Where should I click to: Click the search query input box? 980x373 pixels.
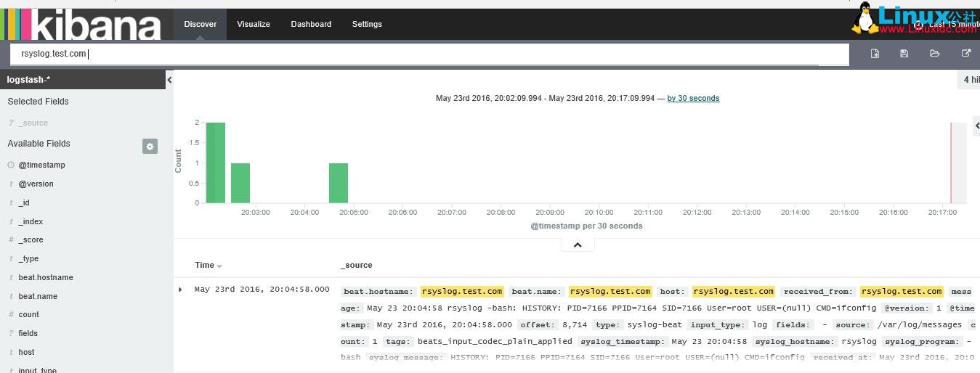click(429, 54)
